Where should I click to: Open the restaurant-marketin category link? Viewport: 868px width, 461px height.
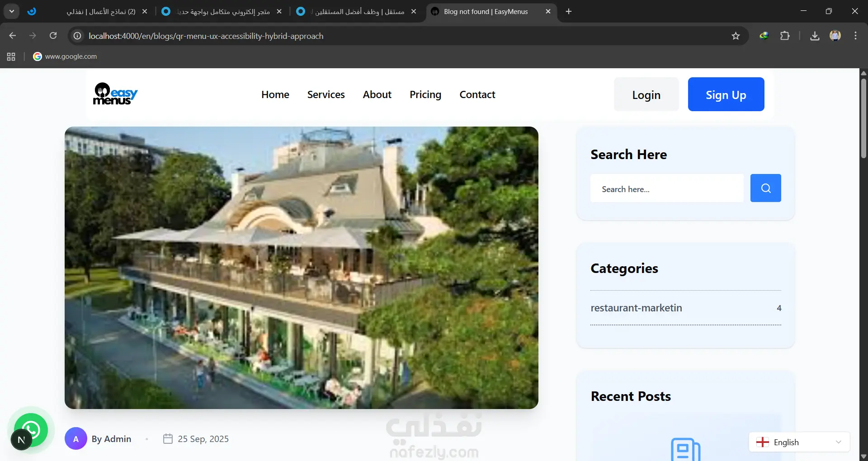(x=636, y=308)
